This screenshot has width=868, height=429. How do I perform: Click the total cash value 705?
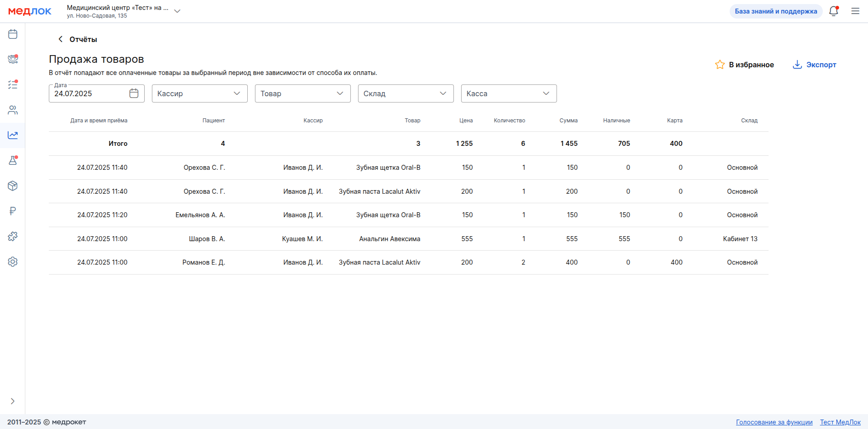[x=624, y=144]
